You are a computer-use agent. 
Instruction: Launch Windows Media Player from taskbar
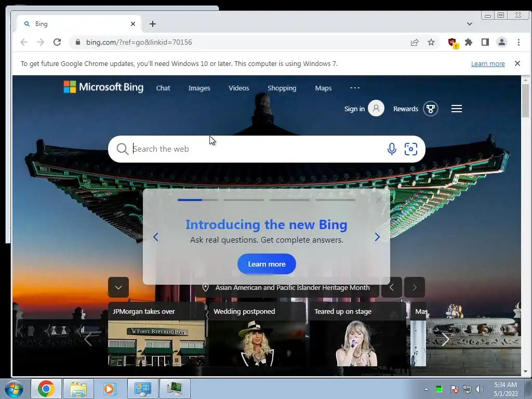point(109,389)
